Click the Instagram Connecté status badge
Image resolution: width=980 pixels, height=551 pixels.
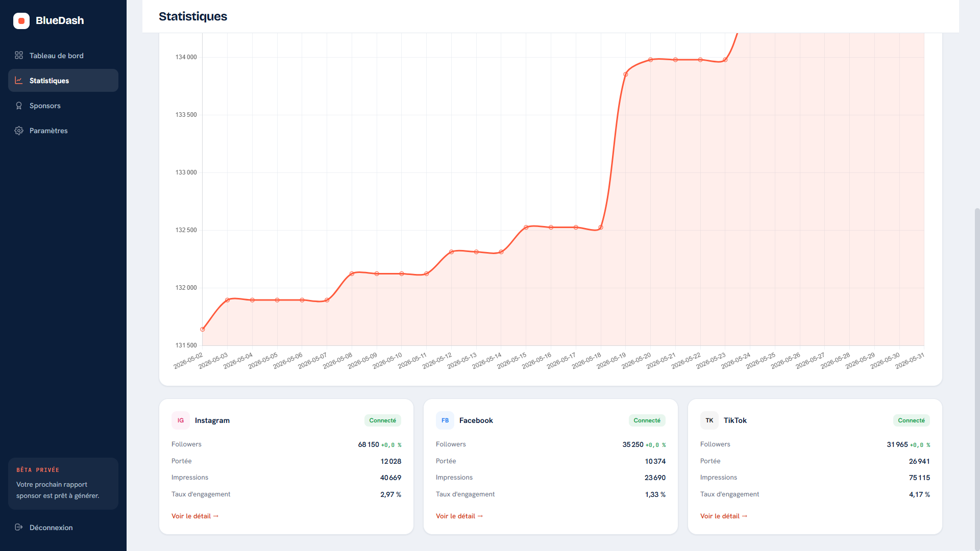coord(383,420)
